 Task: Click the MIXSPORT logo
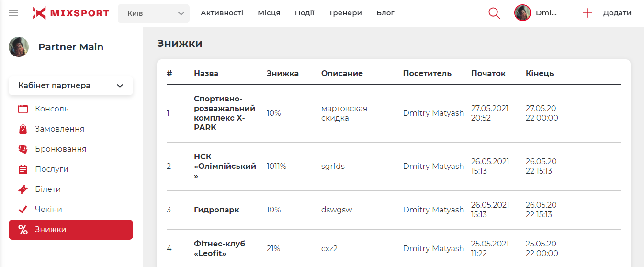click(71, 13)
